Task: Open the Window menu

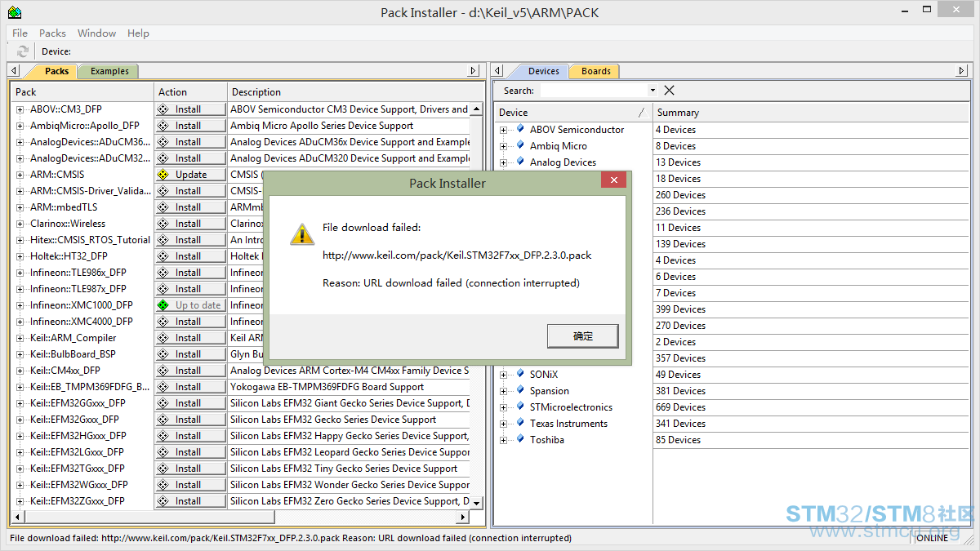Action: coord(96,33)
